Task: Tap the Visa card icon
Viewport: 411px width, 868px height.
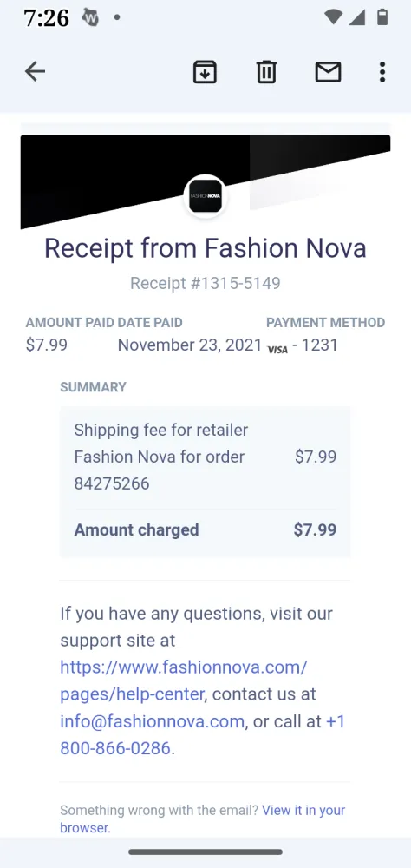Action: pyautogui.click(x=277, y=349)
